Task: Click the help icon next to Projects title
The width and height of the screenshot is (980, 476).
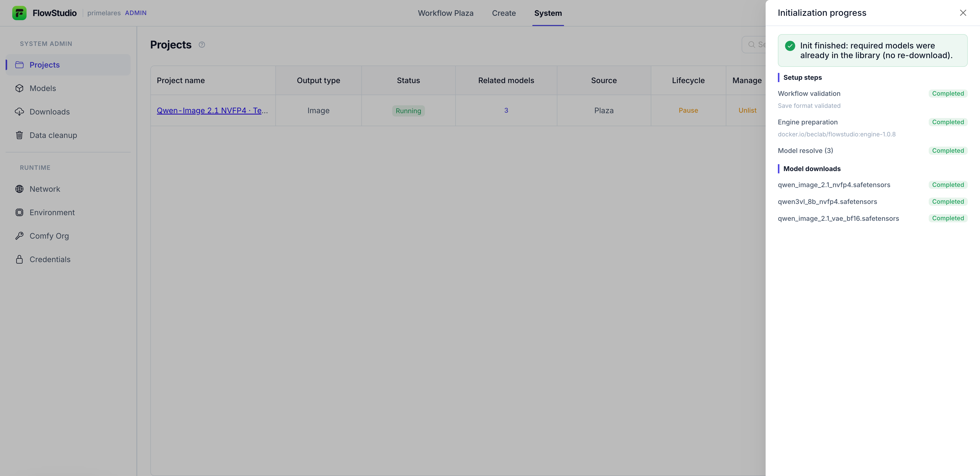Action: [x=202, y=45]
